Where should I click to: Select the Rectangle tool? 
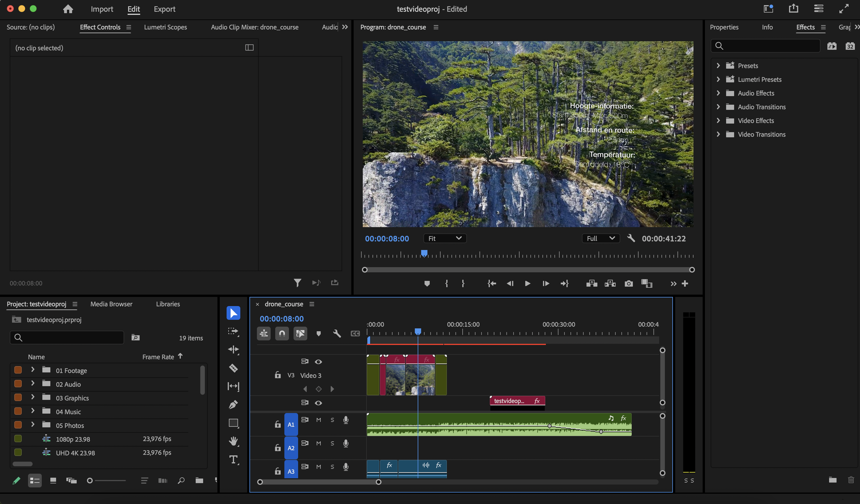point(233,423)
